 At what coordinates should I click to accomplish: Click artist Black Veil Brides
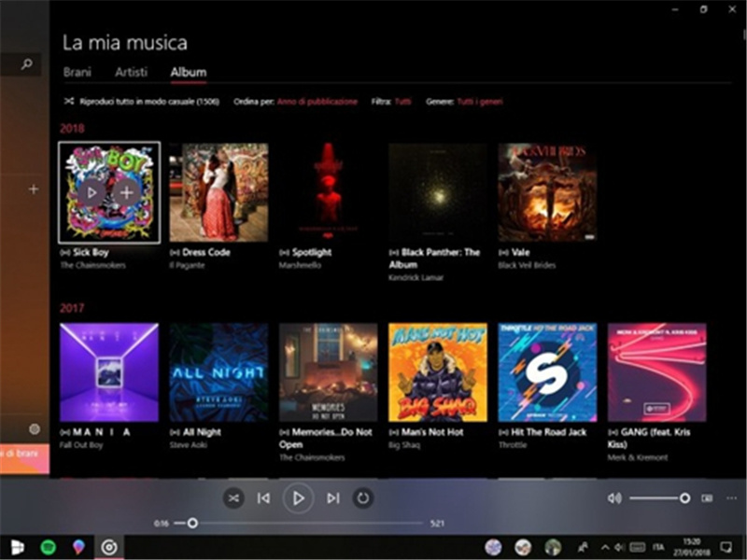click(527, 265)
